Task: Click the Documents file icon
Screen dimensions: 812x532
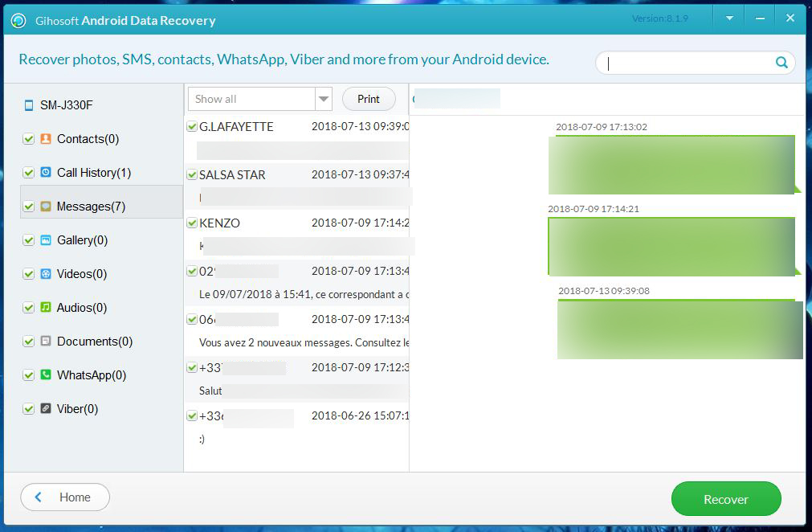Action: (x=46, y=341)
